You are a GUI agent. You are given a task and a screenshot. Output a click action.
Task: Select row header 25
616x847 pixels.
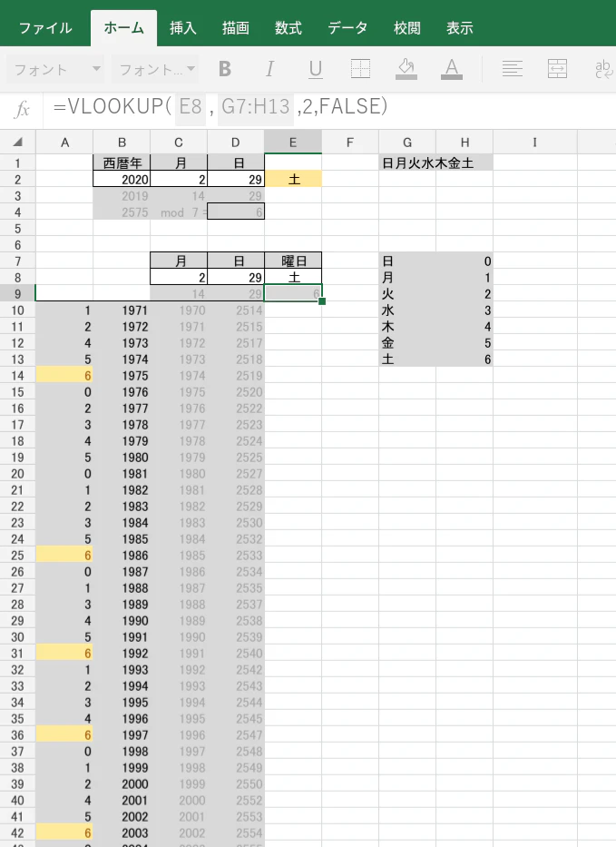(x=18, y=556)
